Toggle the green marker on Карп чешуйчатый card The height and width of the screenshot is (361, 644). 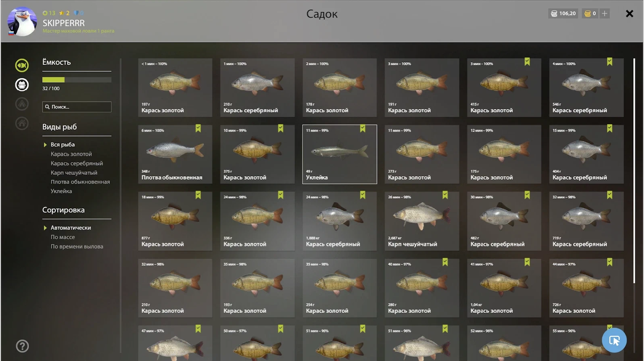(x=445, y=195)
